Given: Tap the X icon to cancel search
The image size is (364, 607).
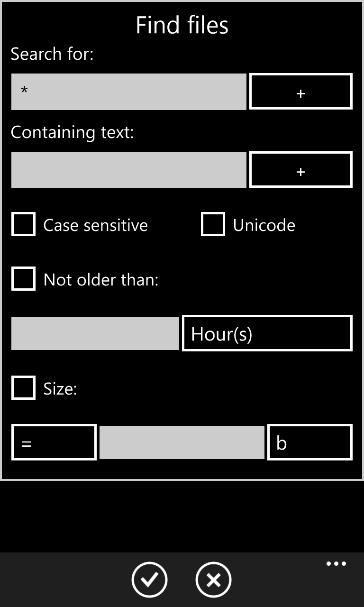Looking at the screenshot, I should tap(213, 579).
